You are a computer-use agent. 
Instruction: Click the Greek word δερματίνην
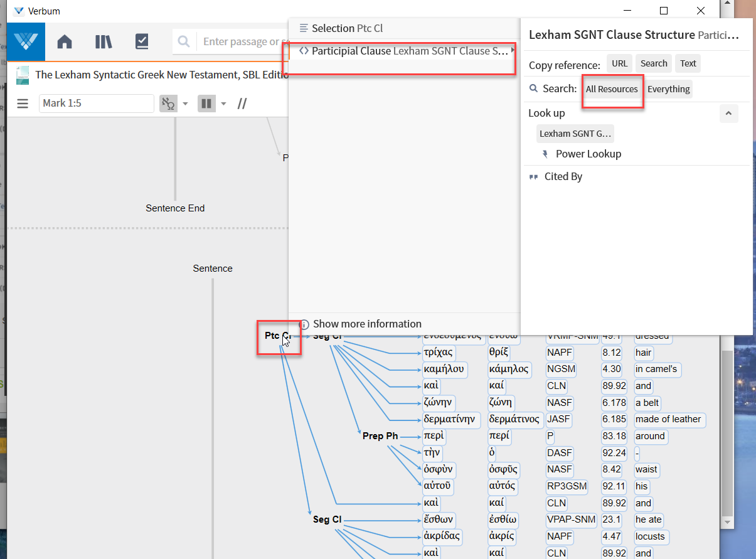point(452,419)
